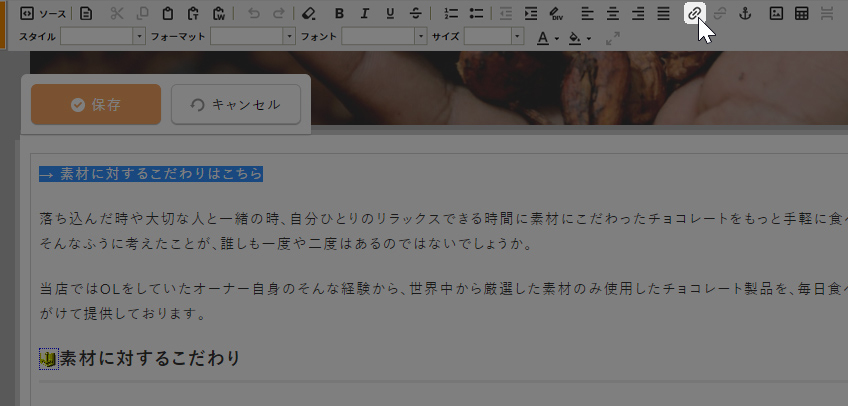Insert a bulleted list
Screen dimensions: 848x406
tap(476, 13)
